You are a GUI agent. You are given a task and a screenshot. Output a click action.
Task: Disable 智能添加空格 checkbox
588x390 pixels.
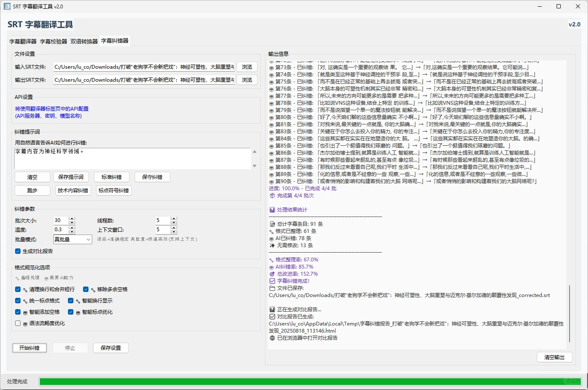18,312
